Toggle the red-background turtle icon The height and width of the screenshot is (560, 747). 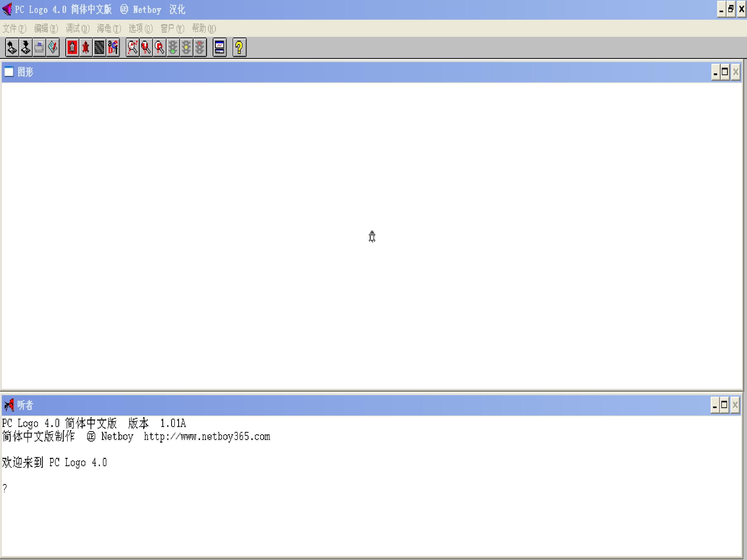tap(72, 47)
